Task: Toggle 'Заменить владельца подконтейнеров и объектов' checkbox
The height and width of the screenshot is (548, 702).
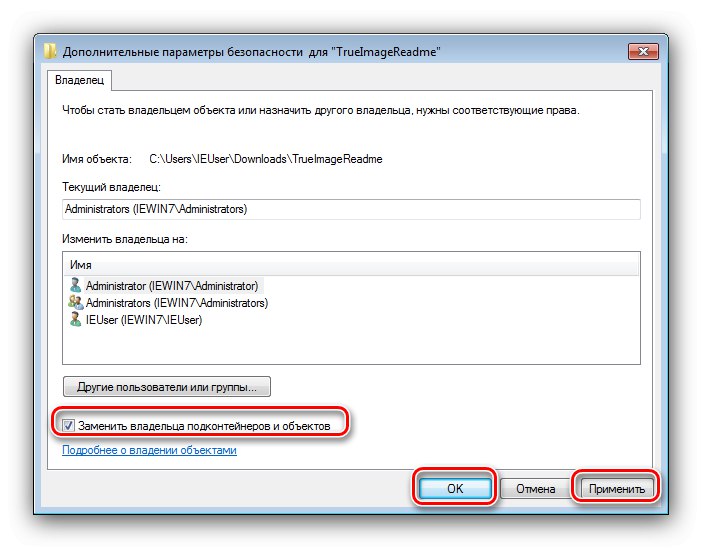Action: coord(68,425)
